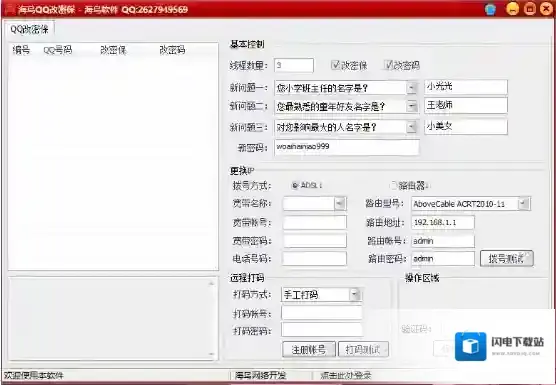The image size is (556, 385).
Task: Click the skin globe icon in title bar
Action: tap(490, 9)
